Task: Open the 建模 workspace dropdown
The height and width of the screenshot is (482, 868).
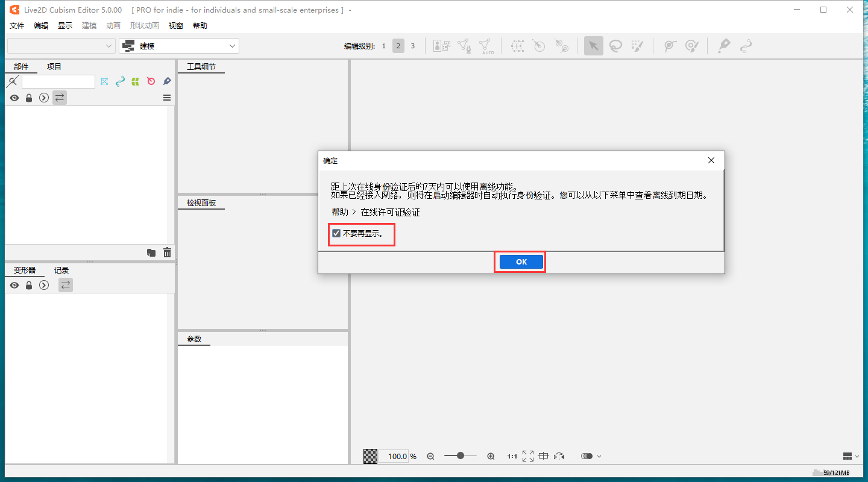Action: pyautogui.click(x=178, y=45)
